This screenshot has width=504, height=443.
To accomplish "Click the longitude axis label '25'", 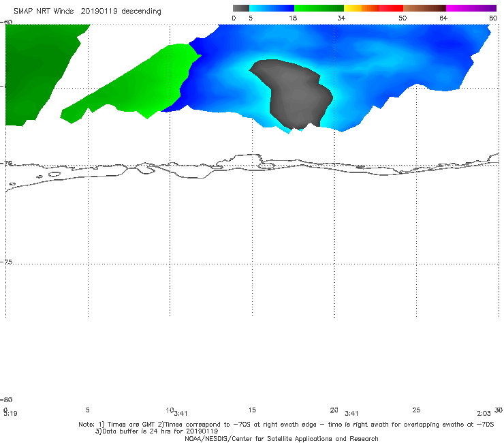I will (416, 410).
